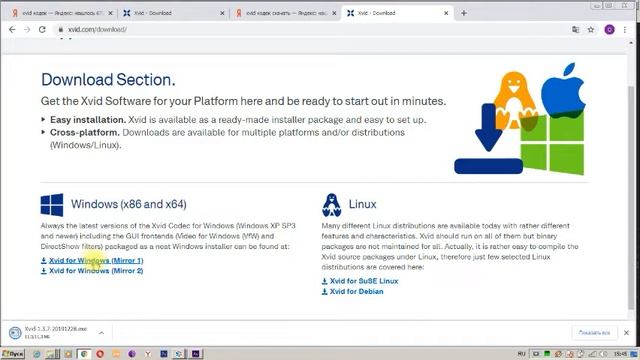The image size is (640, 360).
Task: Close the active Xvid Download tab
Action: click(446, 13)
